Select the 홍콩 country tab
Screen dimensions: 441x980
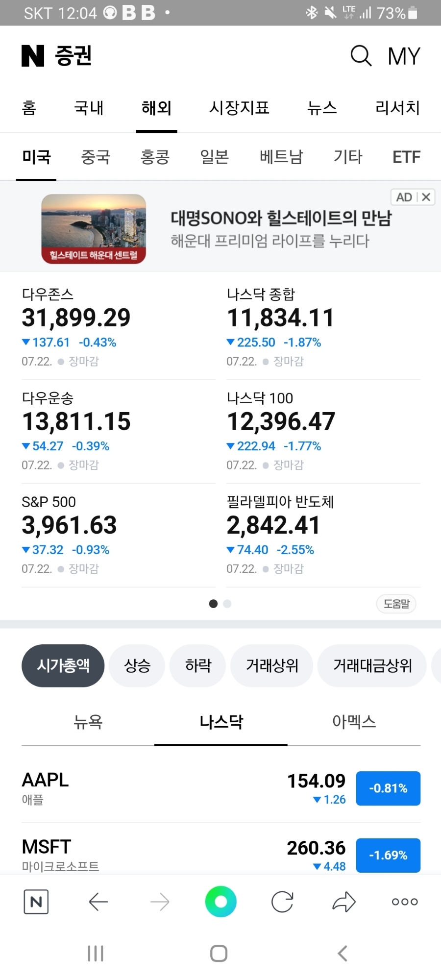pos(155,157)
